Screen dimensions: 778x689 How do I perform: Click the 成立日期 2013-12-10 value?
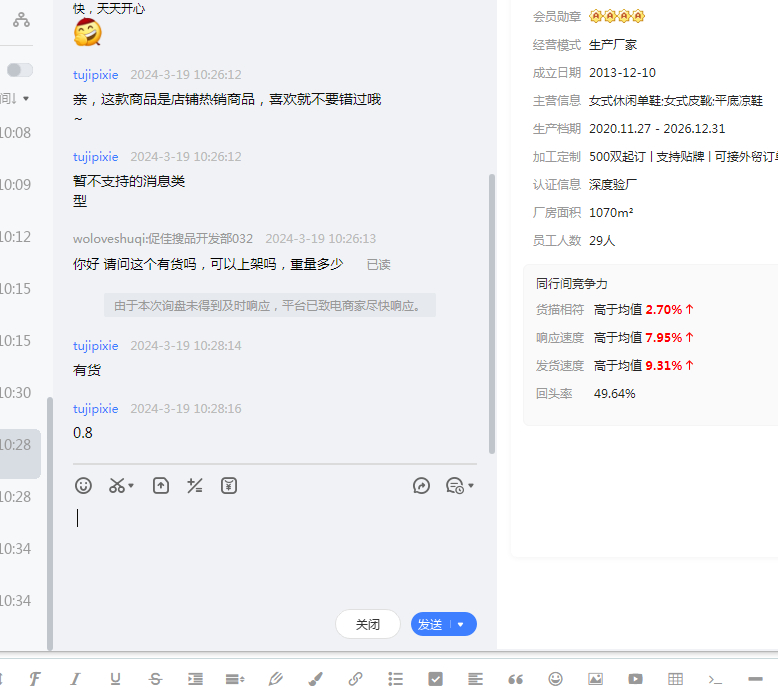click(x=622, y=73)
